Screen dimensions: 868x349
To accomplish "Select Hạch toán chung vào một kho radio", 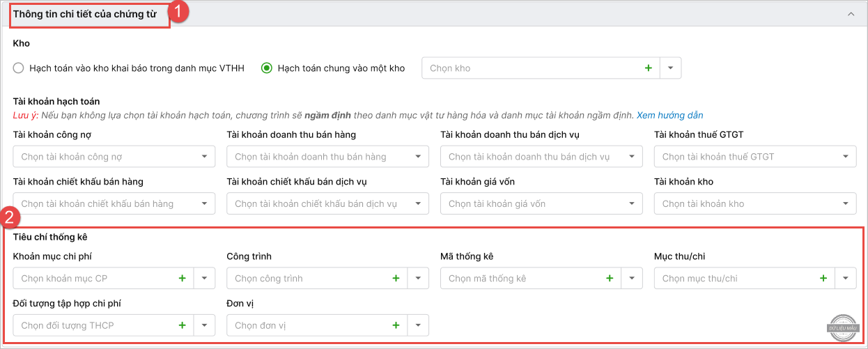I will (266, 68).
